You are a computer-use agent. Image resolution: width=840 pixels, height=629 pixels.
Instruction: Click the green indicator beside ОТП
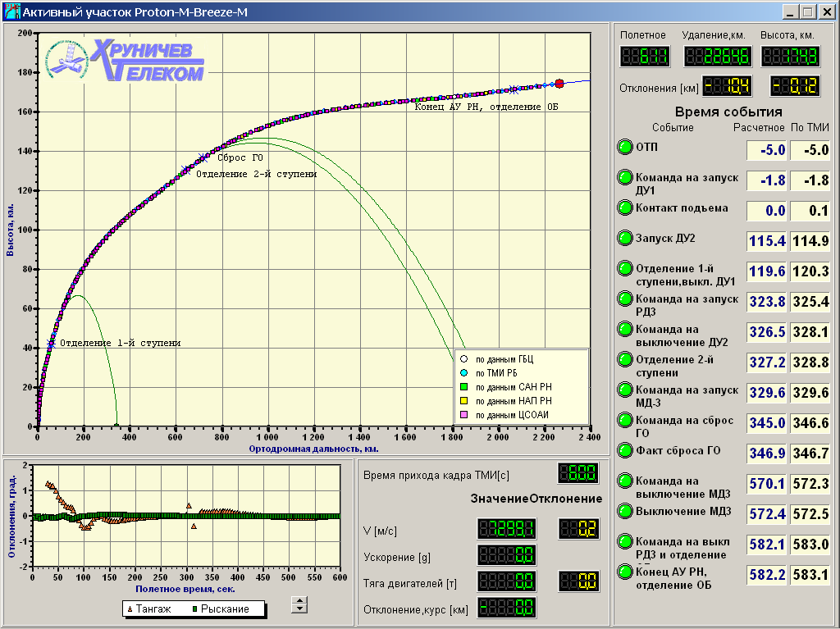625,148
